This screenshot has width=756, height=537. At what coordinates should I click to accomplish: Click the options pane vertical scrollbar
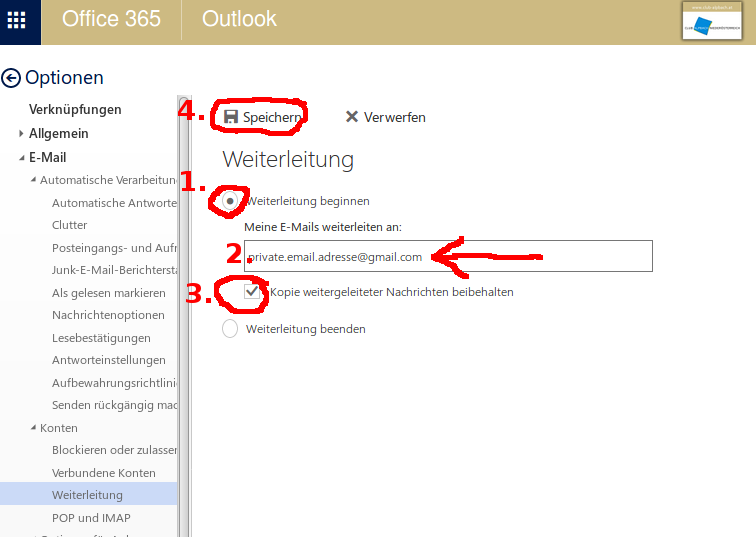point(184,316)
